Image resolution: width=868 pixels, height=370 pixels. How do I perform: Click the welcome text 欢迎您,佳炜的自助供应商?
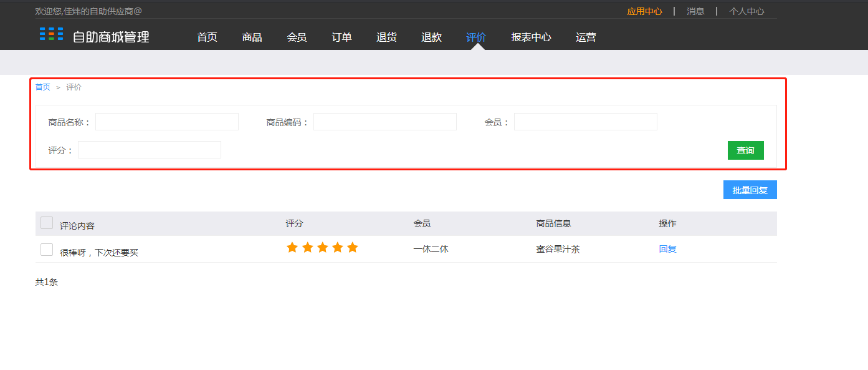(88, 11)
